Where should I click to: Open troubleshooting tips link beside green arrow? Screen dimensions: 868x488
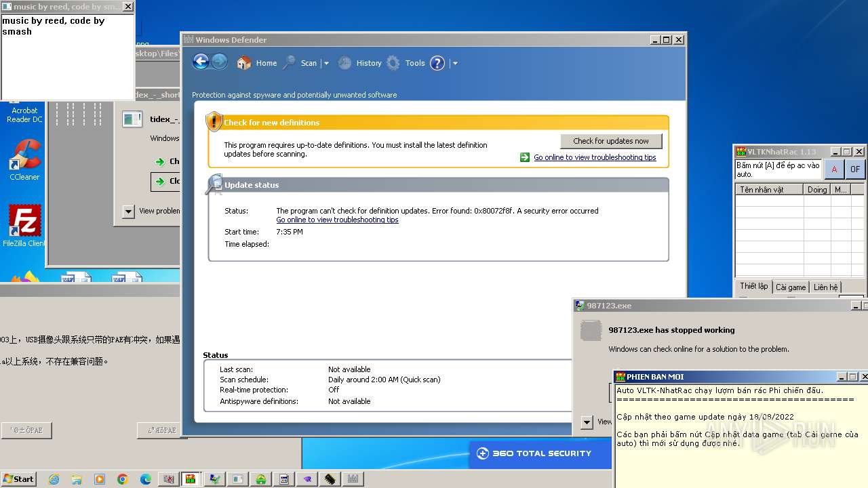(x=595, y=157)
